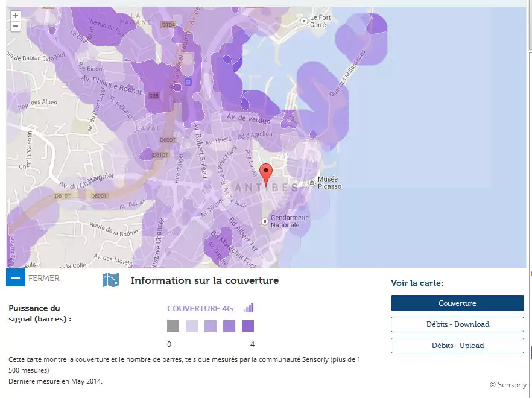
Task: Switch to Débits - Download map
Action: (457, 324)
